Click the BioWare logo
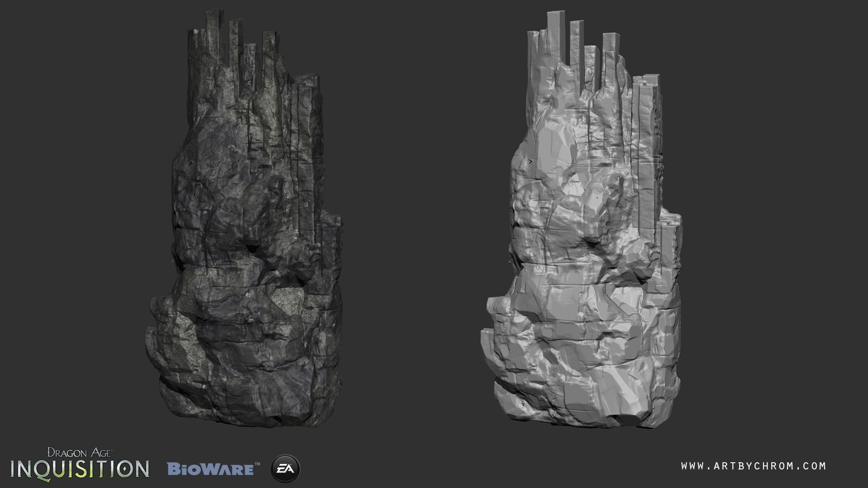 [213, 469]
